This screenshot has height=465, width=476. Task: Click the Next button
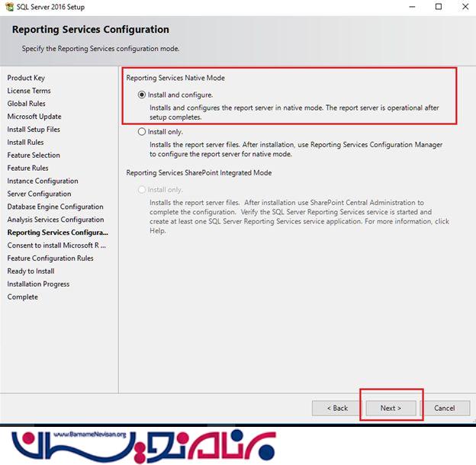pos(391,408)
